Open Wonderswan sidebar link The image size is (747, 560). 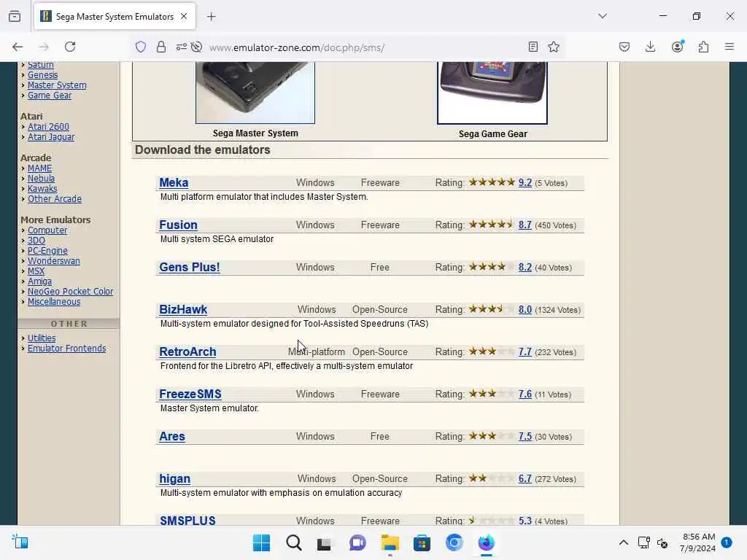pyautogui.click(x=54, y=261)
